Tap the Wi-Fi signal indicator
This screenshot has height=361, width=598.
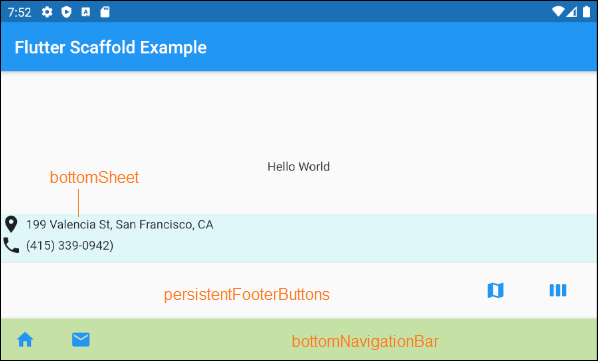(x=558, y=12)
